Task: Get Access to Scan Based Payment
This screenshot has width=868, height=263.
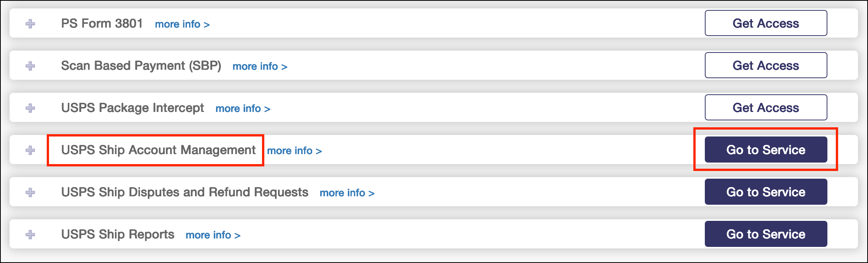Action: [765, 66]
